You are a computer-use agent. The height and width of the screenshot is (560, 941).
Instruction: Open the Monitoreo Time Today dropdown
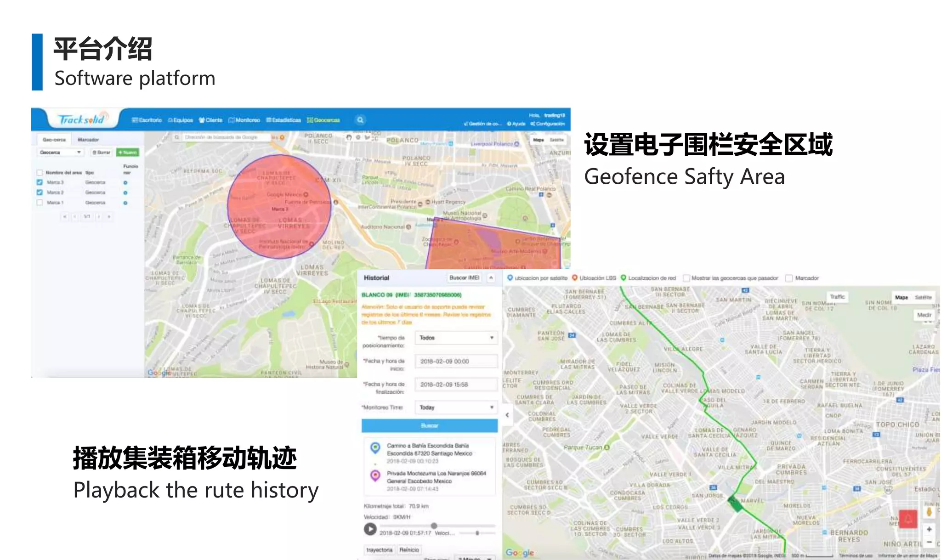click(456, 407)
